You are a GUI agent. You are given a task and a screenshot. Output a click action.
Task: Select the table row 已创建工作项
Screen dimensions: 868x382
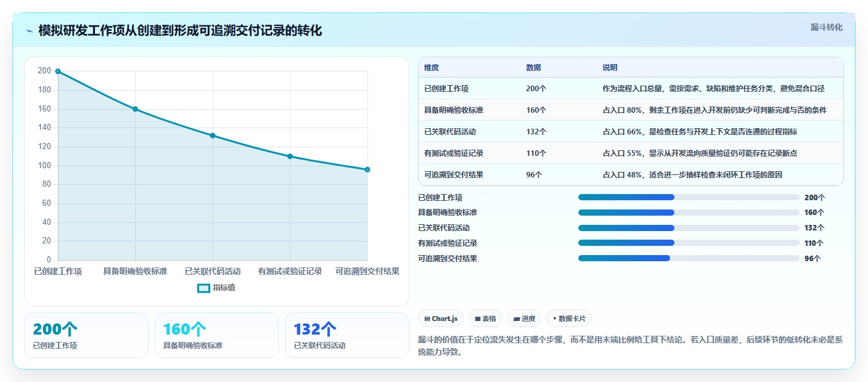click(x=631, y=89)
